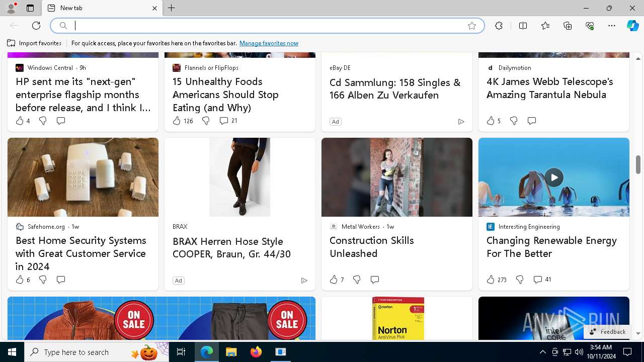The image size is (644, 362).
Task: Play the Renewable Energy video
Action: [x=554, y=177]
